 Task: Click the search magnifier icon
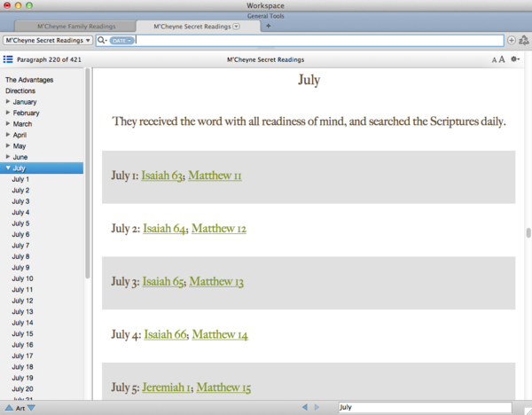pyautogui.click(x=103, y=40)
